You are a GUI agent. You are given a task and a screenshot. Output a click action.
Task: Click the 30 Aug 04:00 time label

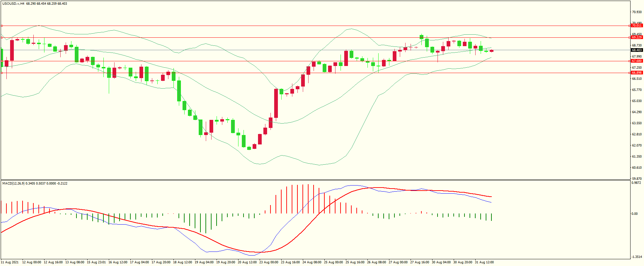click(441, 262)
